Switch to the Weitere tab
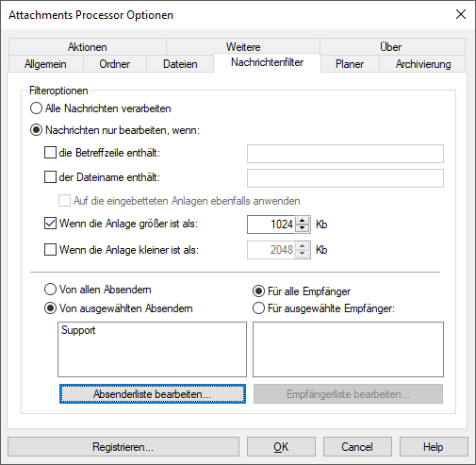Image resolution: width=476 pixels, height=465 pixels. click(x=243, y=47)
